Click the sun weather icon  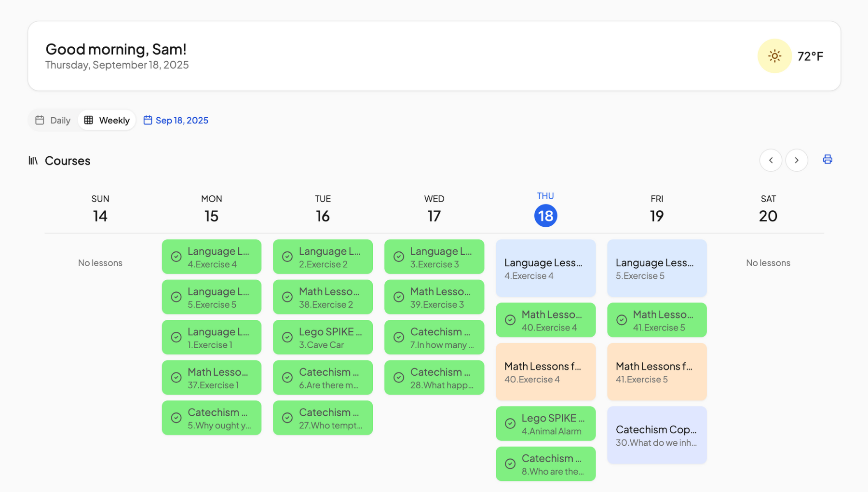coord(774,56)
